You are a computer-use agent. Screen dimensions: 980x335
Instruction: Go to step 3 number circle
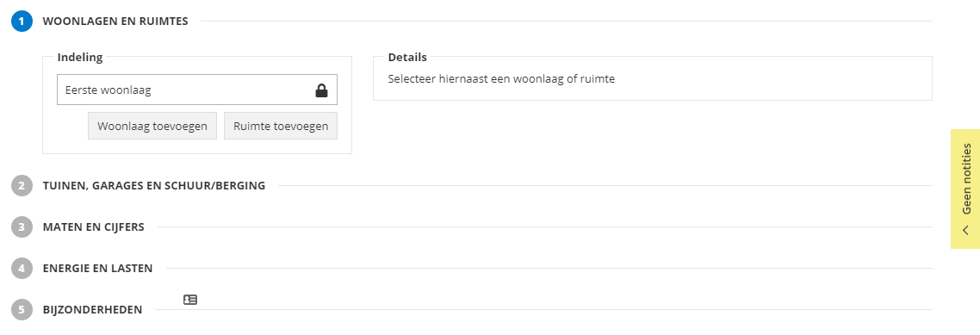coord(22,226)
